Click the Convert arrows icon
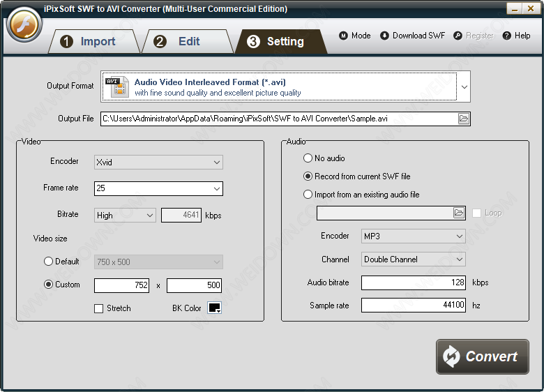This screenshot has width=544, height=392. coord(451,356)
